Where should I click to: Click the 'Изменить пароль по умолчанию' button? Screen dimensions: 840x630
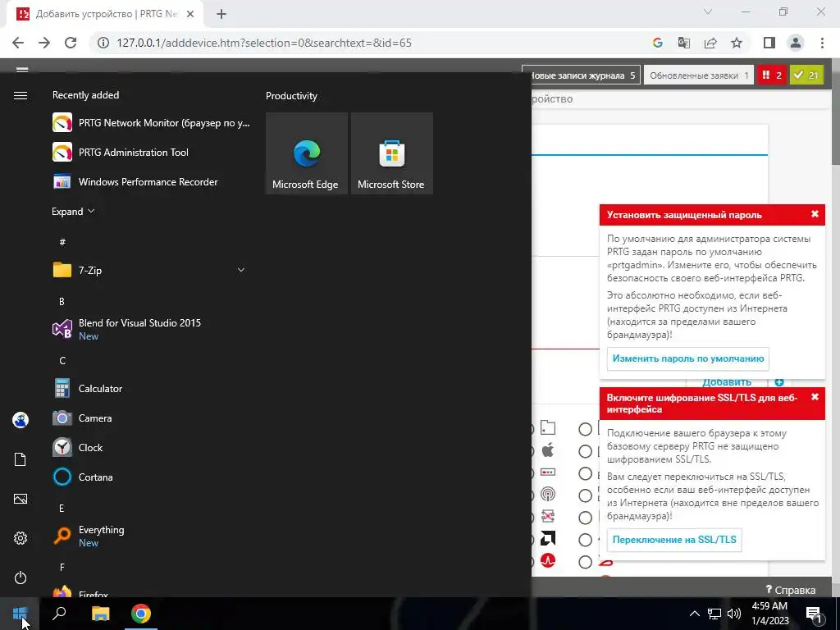tap(688, 359)
